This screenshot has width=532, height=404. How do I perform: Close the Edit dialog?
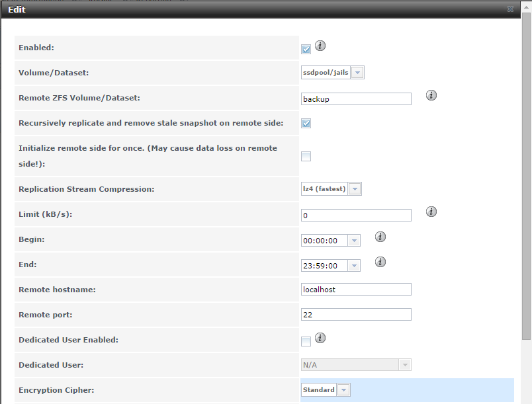510,9
